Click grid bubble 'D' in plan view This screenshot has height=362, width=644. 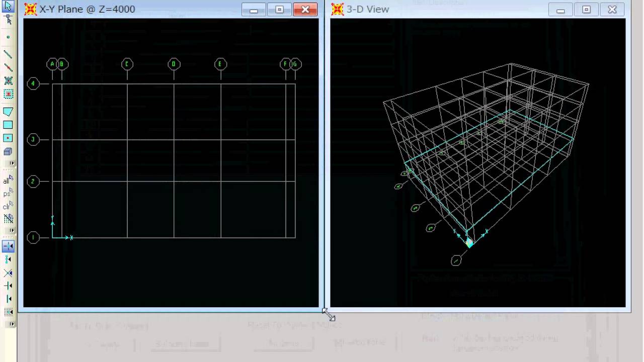[174, 64]
